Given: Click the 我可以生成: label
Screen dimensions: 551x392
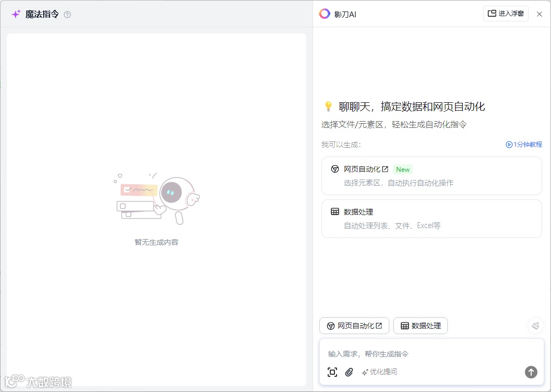Looking at the screenshot, I should [341, 145].
